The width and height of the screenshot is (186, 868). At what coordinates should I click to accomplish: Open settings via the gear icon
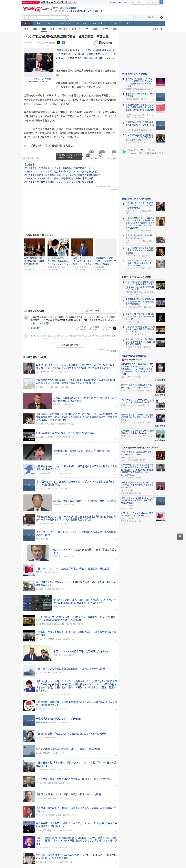click(161, 17)
